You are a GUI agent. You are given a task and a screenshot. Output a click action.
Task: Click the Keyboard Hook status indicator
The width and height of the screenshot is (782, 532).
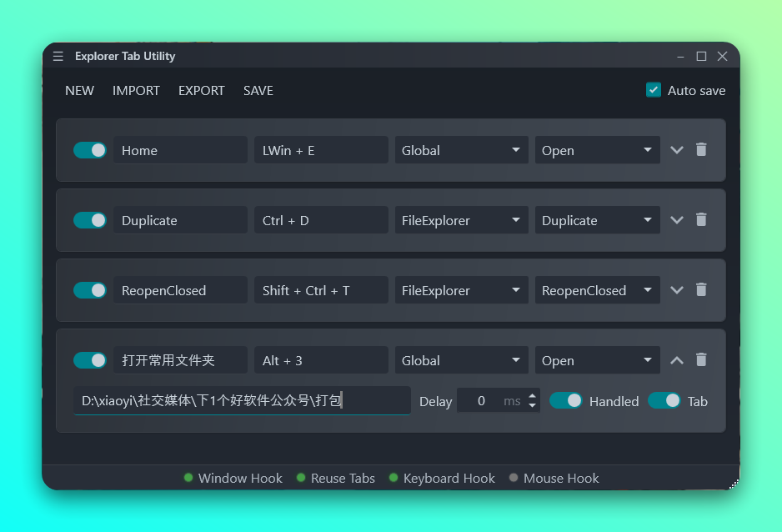pos(442,478)
